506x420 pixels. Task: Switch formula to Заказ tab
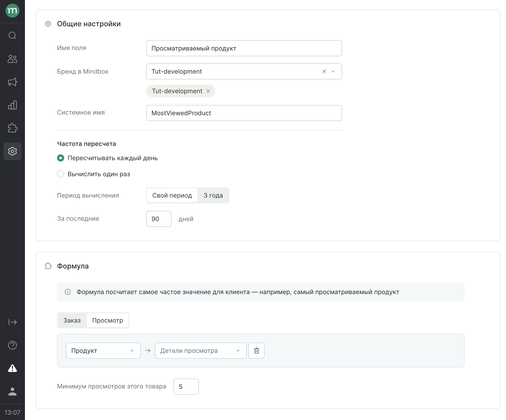pos(72,320)
